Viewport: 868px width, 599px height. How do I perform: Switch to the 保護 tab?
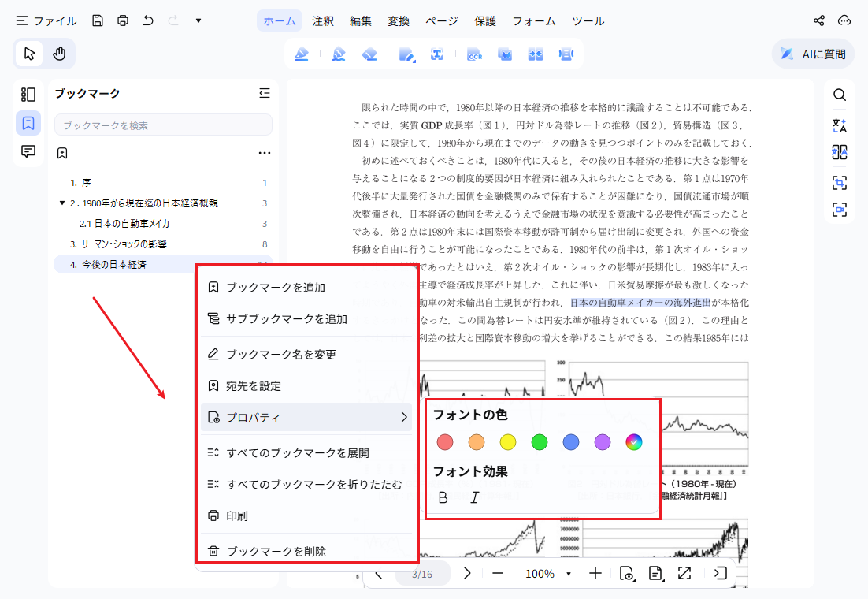(485, 21)
